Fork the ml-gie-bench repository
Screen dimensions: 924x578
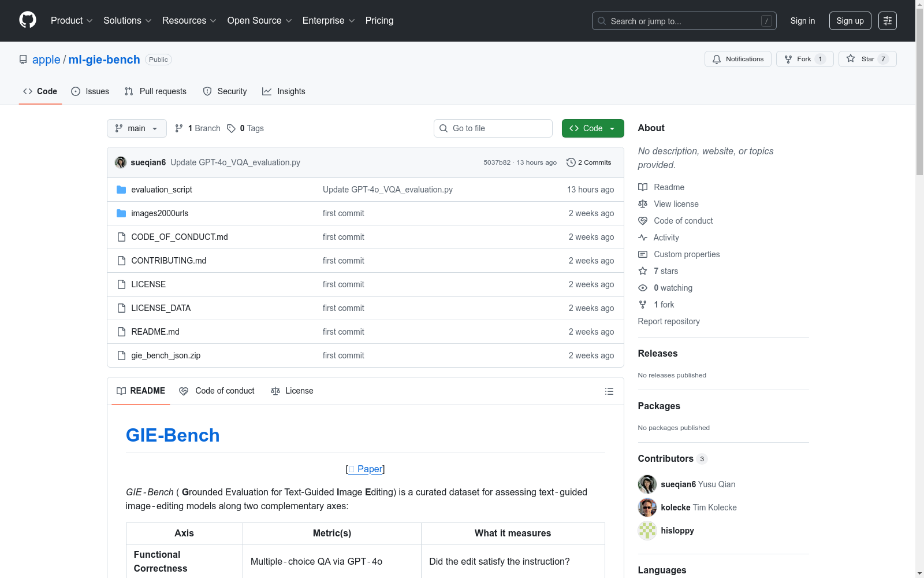[x=805, y=59]
